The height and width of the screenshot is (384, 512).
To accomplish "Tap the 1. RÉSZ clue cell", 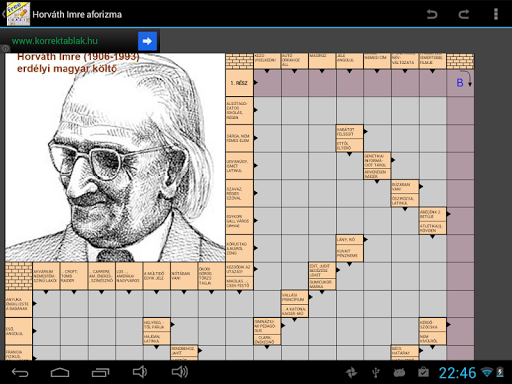I will 239,83.
